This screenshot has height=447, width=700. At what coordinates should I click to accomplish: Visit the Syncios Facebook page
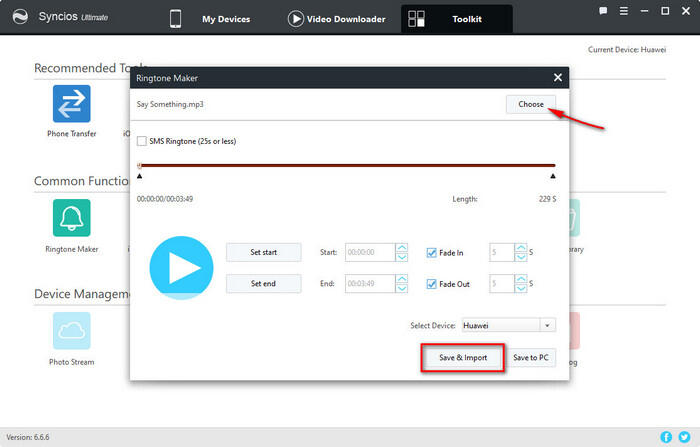click(x=667, y=437)
